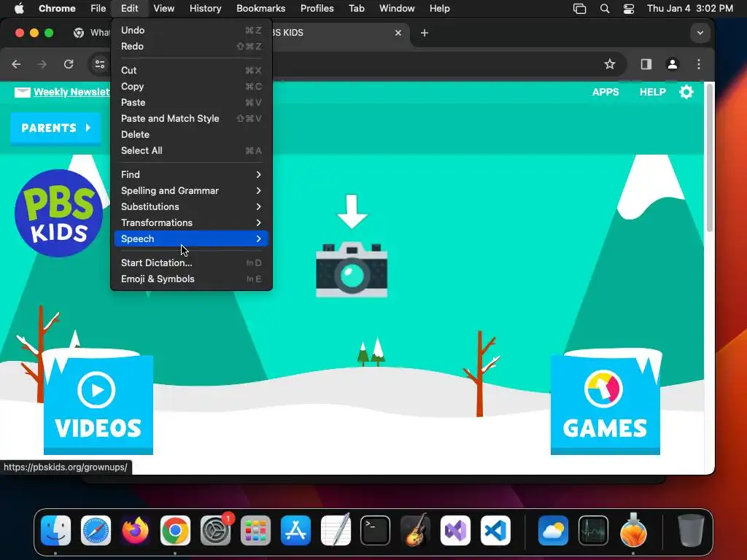The image size is (747, 560).
Task: Click the forward navigation arrow
Action: click(x=42, y=64)
